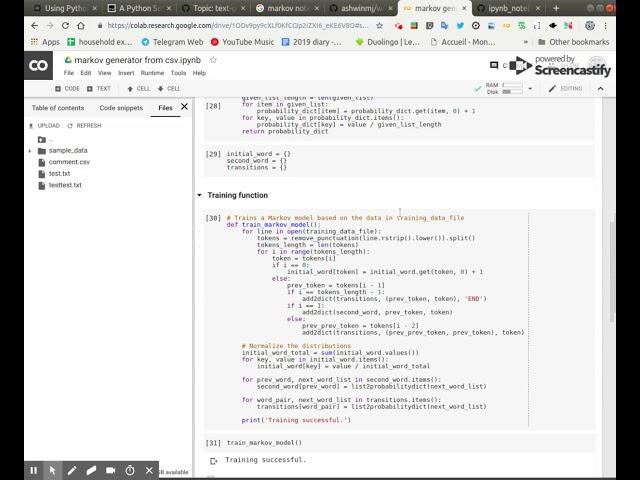Add a new CODE cell

tap(67, 89)
